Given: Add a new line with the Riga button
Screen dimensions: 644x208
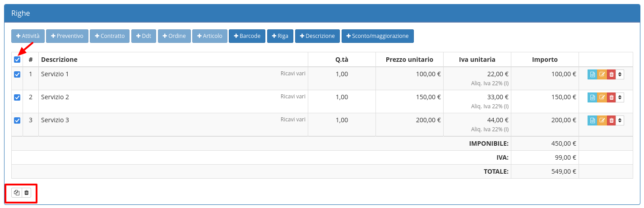Looking at the screenshot, I should point(280,36).
